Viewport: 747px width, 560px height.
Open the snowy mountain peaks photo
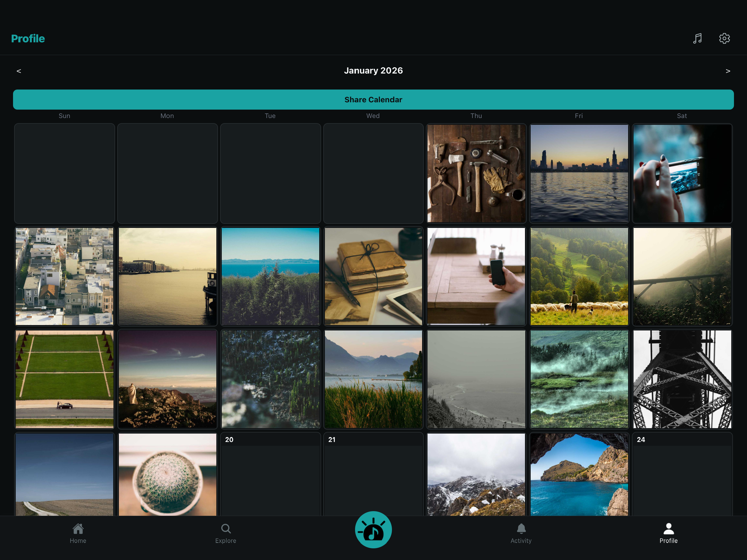476,475
